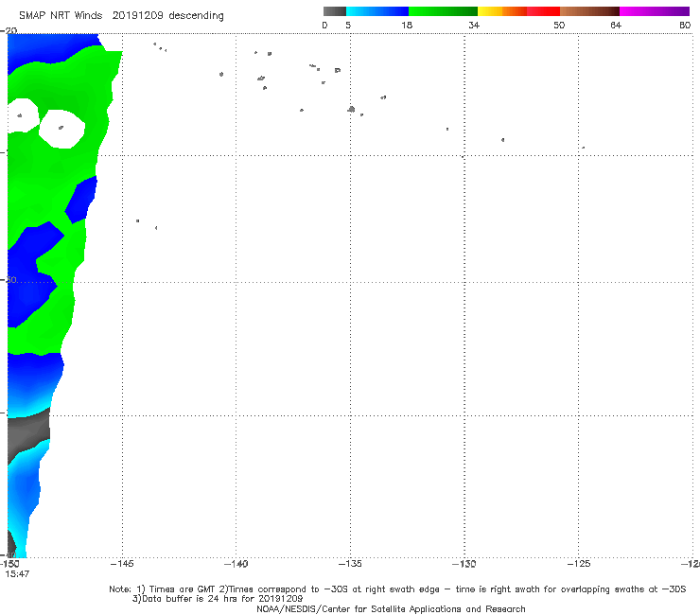Select the blue 5-18 color bar segment
Viewport: 700px width, 615px height.
[377, 11]
